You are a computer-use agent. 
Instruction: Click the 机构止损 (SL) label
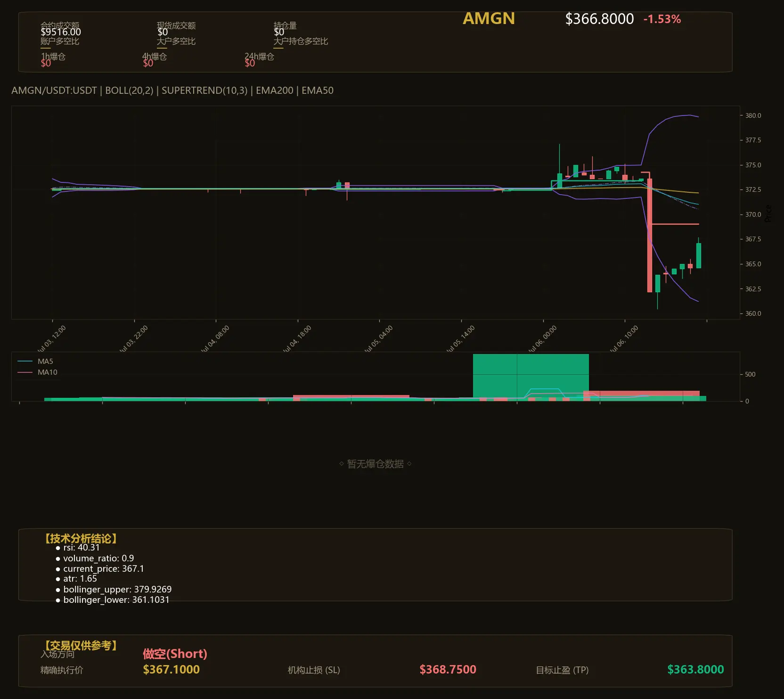click(314, 670)
